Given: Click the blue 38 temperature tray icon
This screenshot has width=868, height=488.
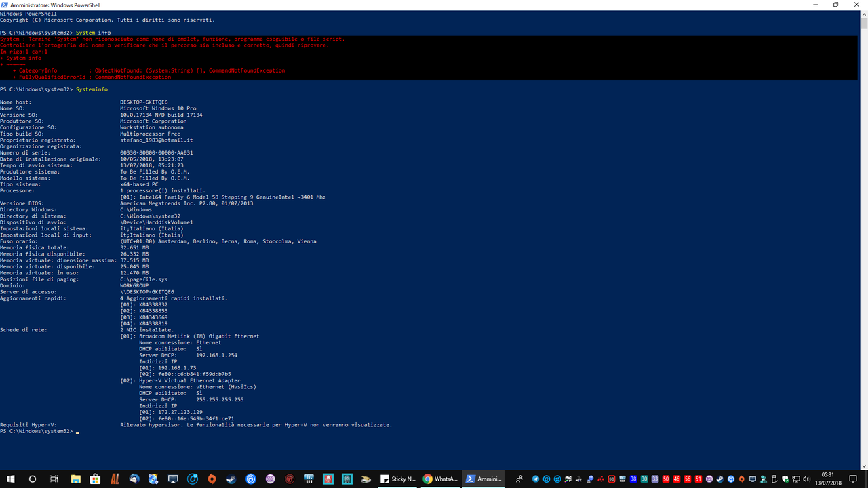Looking at the screenshot, I should click(x=633, y=479).
